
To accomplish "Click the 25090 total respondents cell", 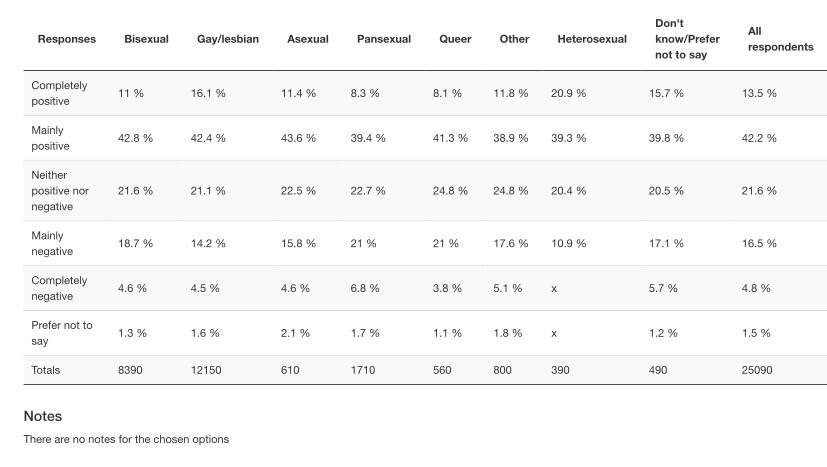I will click(x=757, y=370).
